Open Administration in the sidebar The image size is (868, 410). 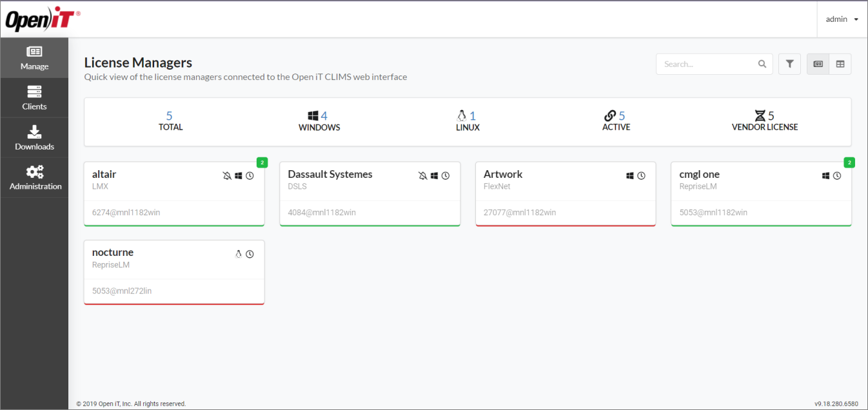click(34, 178)
